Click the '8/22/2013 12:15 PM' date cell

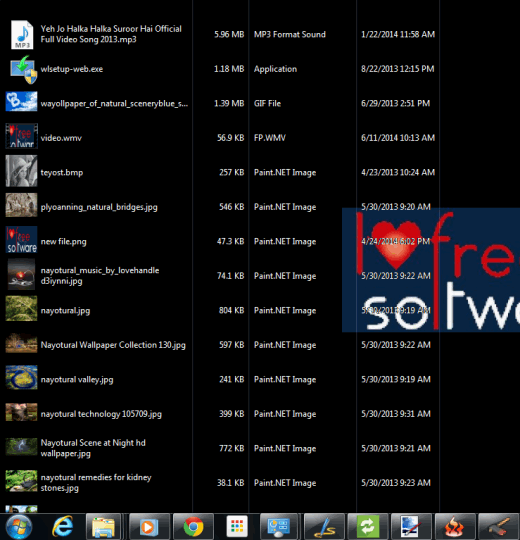(397, 69)
